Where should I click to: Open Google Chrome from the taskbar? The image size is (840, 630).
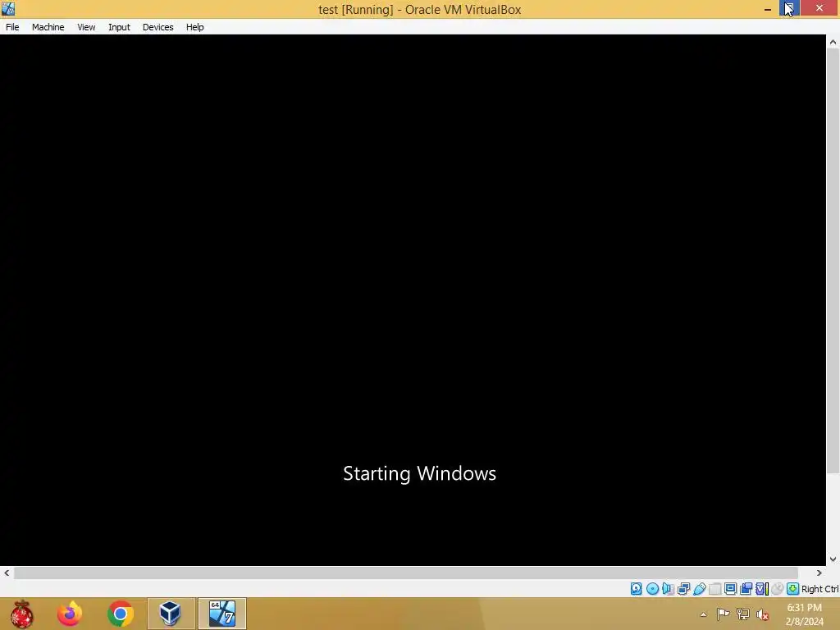click(120, 614)
